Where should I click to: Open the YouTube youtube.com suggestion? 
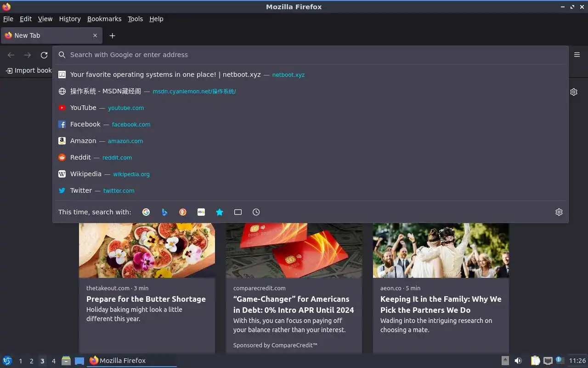click(311, 108)
